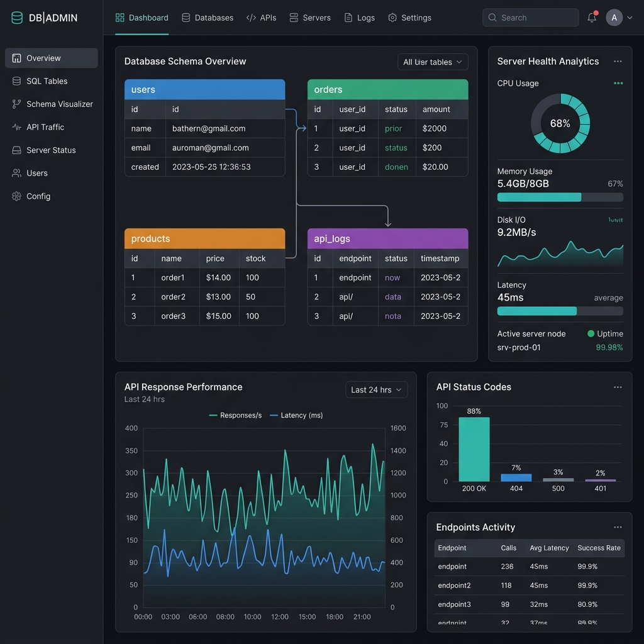Open API Status Codes more options

(x=618, y=387)
